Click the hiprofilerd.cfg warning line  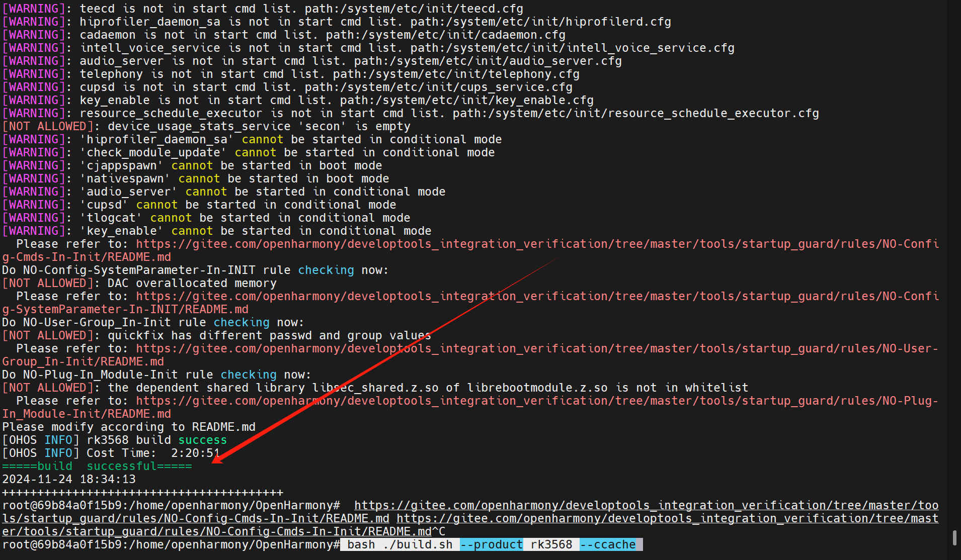337,22
